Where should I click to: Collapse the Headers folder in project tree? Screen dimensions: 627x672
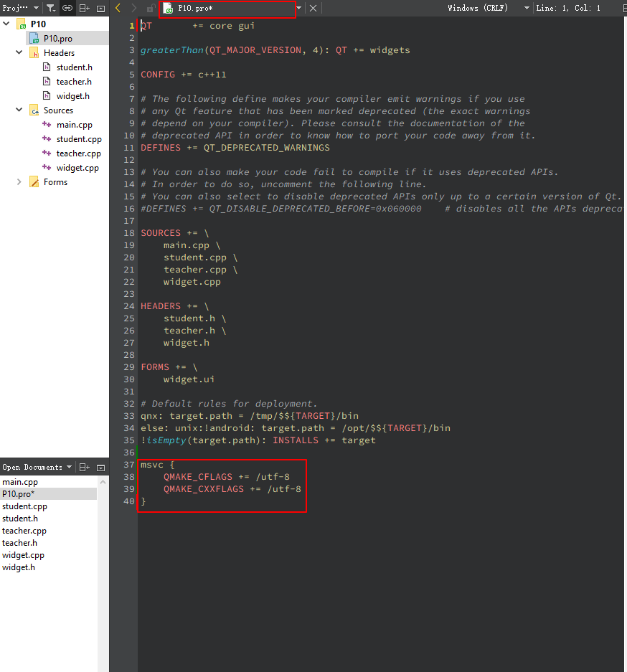pyautogui.click(x=19, y=52)
